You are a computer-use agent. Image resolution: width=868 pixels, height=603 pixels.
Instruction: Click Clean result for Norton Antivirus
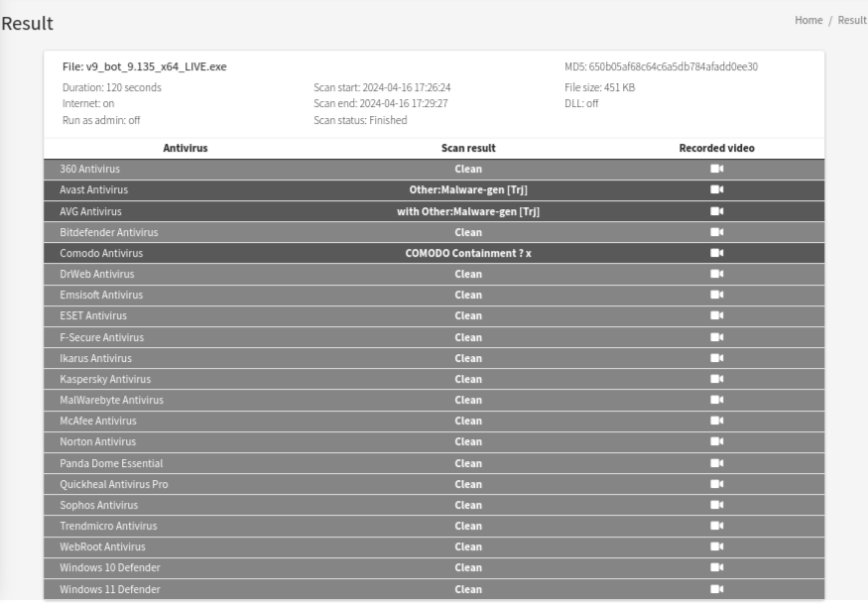click(x=468, y=442)
